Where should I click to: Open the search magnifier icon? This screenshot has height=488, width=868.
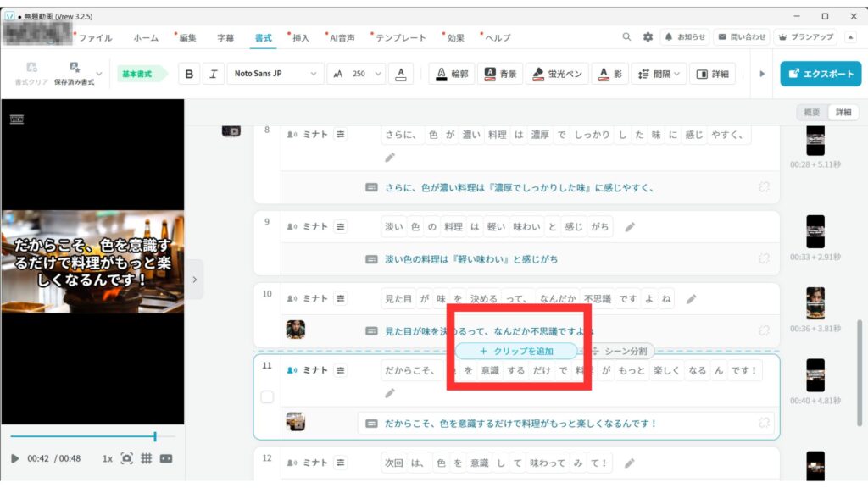(x=627, y=37)
